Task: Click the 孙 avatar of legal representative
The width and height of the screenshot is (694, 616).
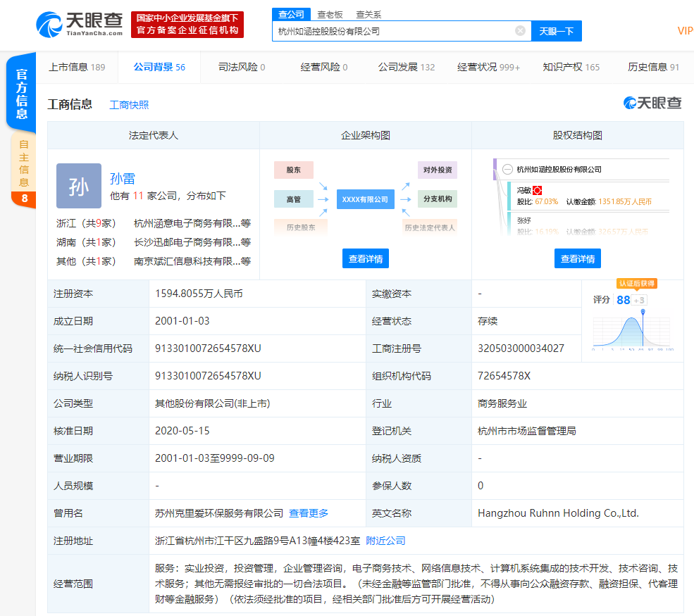Action: pos(78,186)
